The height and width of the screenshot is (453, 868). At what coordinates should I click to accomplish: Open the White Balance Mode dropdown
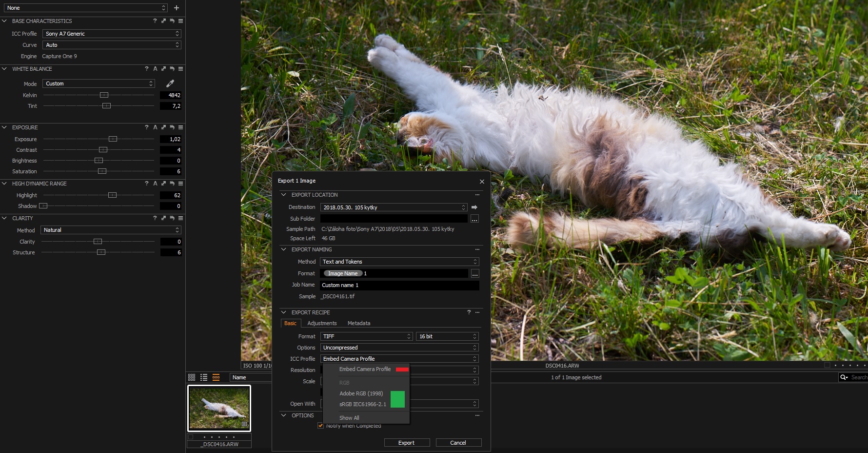tap(99, 83)
